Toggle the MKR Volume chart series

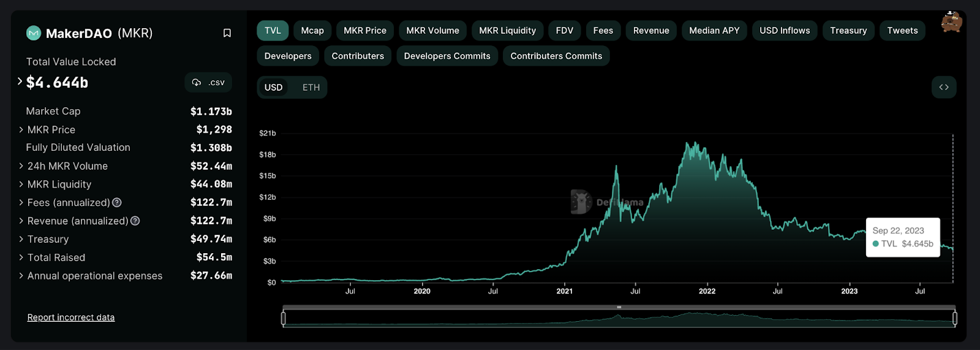(x=432, y=31)
